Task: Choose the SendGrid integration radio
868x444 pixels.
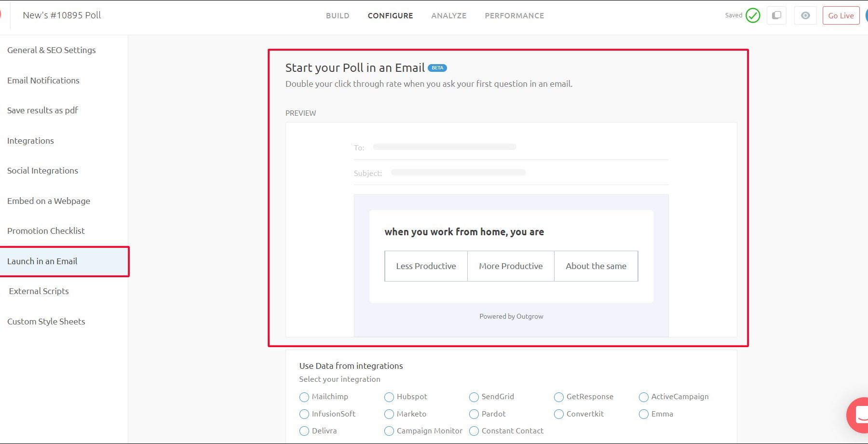Action: pyautogui.click(x=474, y=397)
